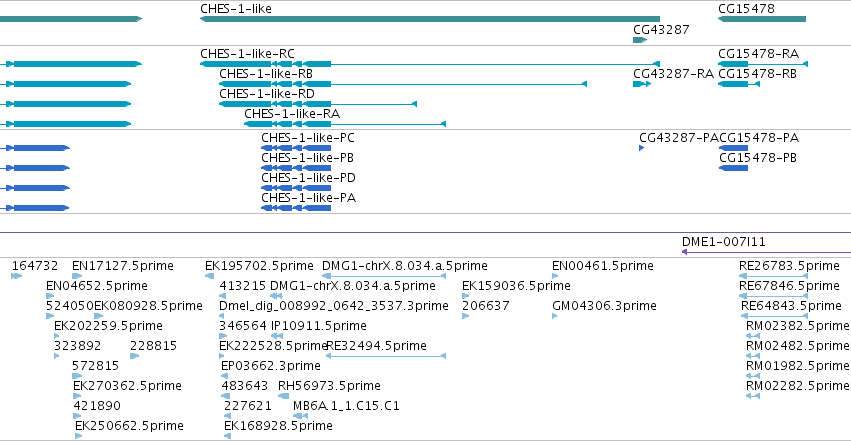The image size is (851, 441).
Task: Select the RE67846.5prime EST
Action: tap(773, 296)
